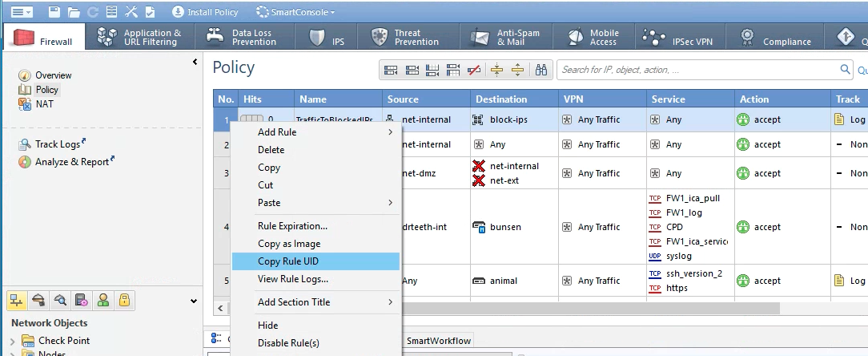Open the Anti-Spam & Mail tab
Image resolution: width=868 pixels, height=356 pixels.
point(505,37)
